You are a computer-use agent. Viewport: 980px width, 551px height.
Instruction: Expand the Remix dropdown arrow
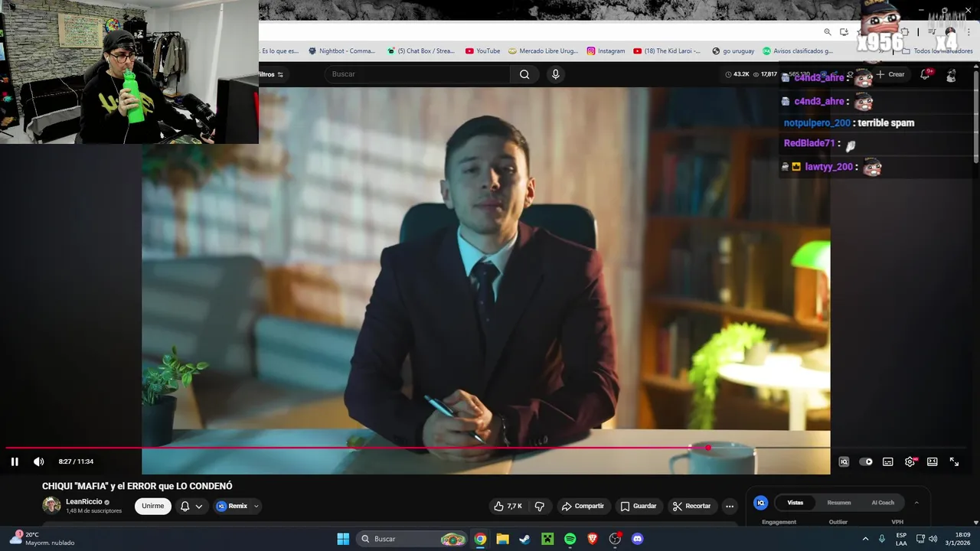(x=256, y=506)
